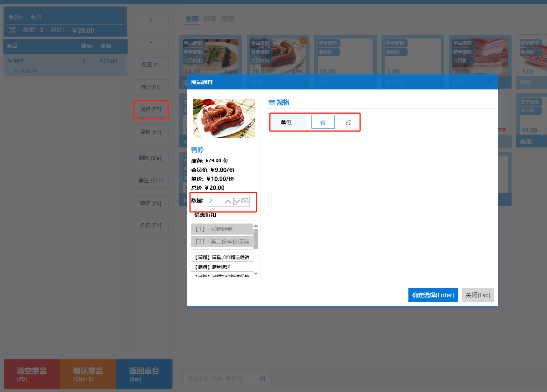Image resolution: width=547 pixels, height=392 pixels.
Task: Select the 打 unit option
Action: tap(348, 122)
